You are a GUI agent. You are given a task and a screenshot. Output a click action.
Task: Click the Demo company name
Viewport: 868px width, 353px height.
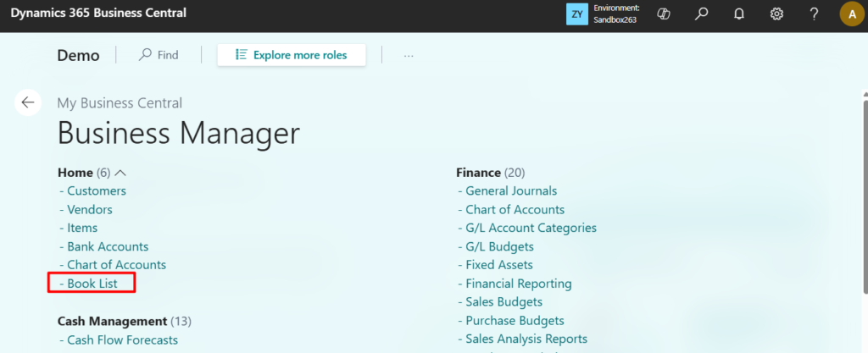tap(78, 55)
